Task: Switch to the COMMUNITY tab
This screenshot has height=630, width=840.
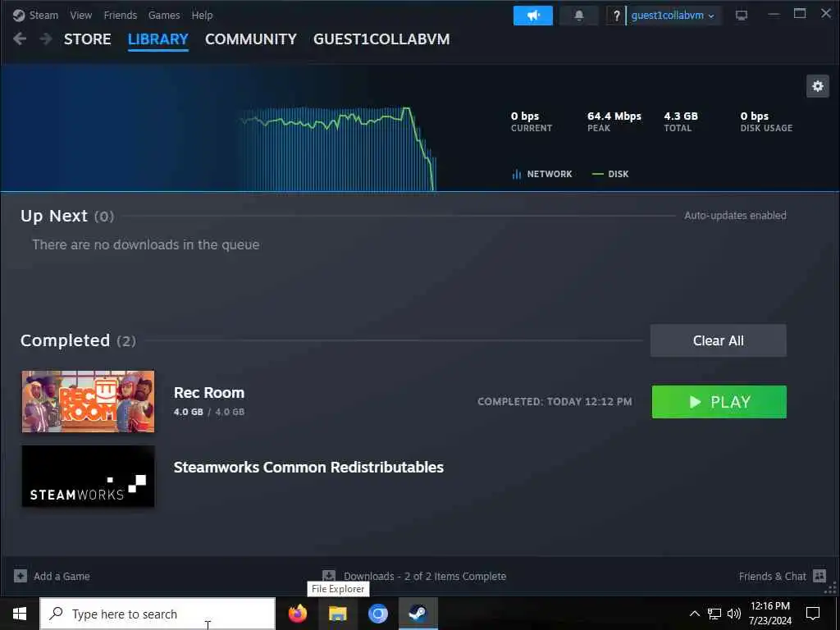Action: 251,39
